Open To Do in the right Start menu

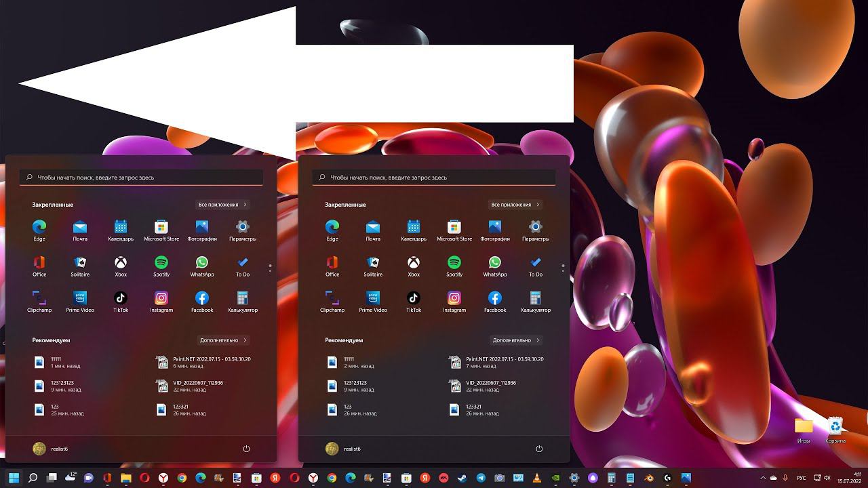pyautogui.click(x=536, y=266)
